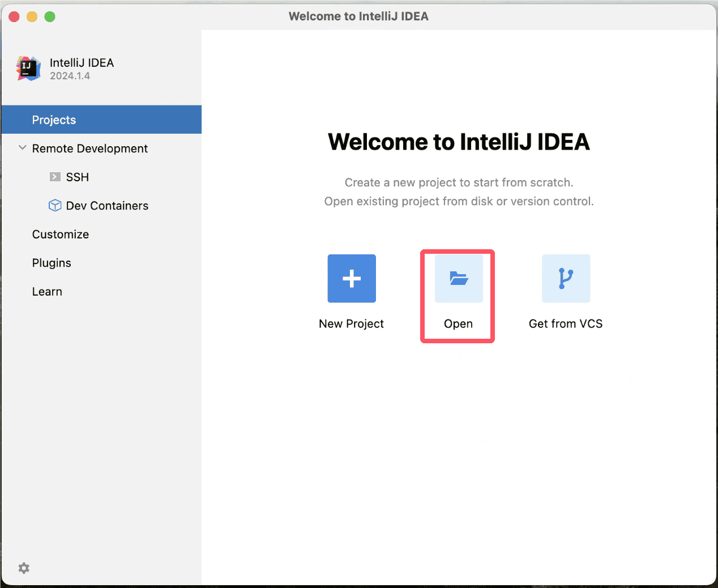Select the Dev Containers entry
Image resolution: width=718 pixels, height=588 pixels.
(107, 206)
